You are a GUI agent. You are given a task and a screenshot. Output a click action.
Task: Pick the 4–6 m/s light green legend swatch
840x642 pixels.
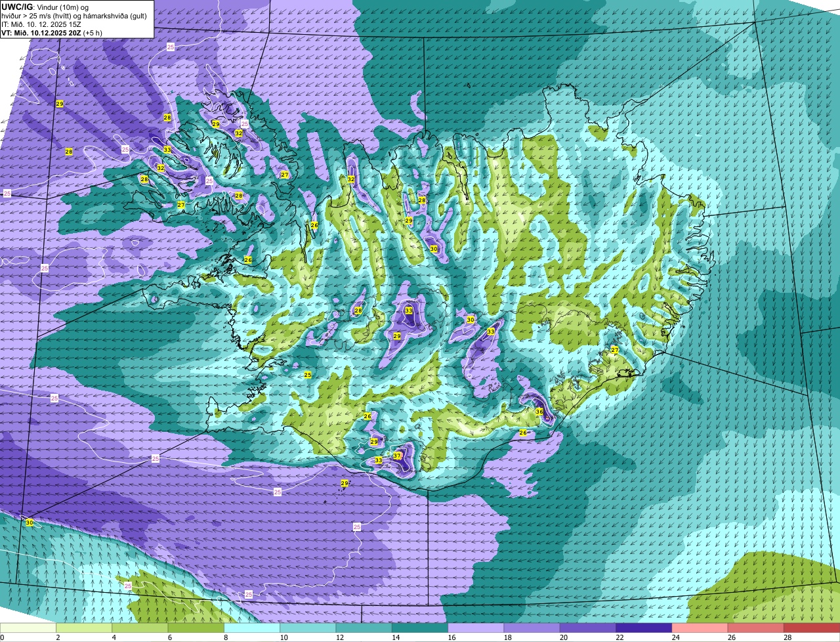coord(141,628)
